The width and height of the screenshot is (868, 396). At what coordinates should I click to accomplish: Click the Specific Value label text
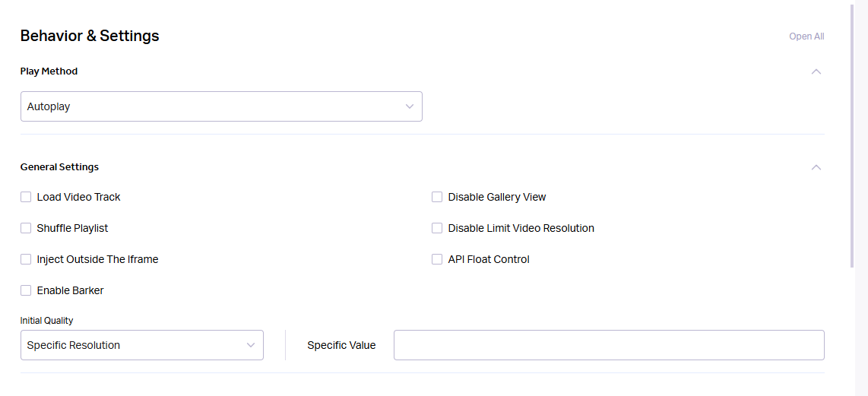[x=341, y=345]
